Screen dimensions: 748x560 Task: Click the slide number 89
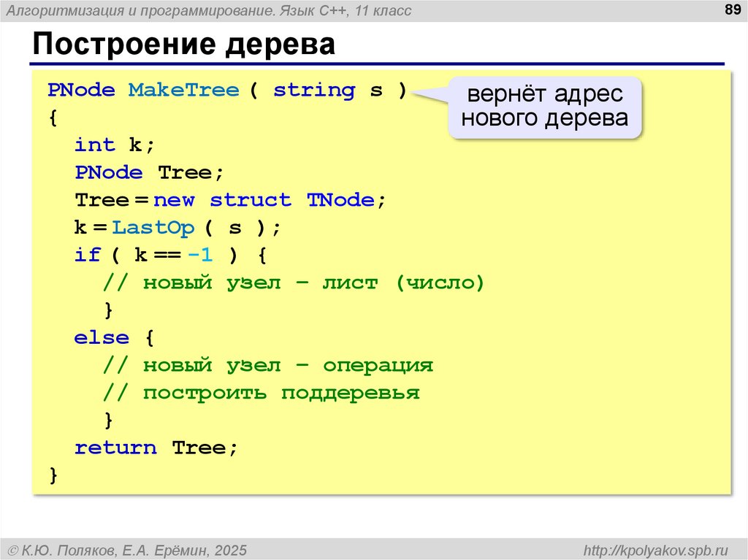pos(730,9)
